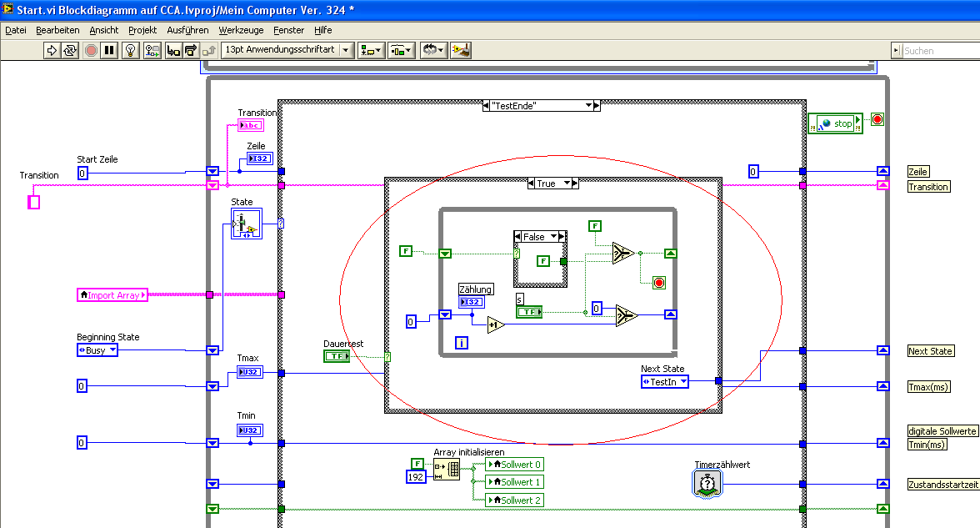The width and height of the screenshot is (980, 528).
Task: Click the Retain Wire Values icon
Action: click(152, 50)
